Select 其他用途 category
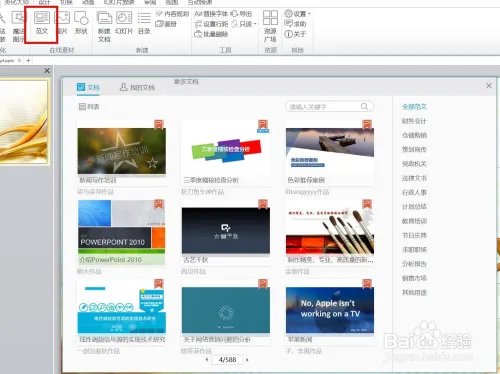This screenshot has height=374, width=500. pyautogui.click(x=414, y=293)
